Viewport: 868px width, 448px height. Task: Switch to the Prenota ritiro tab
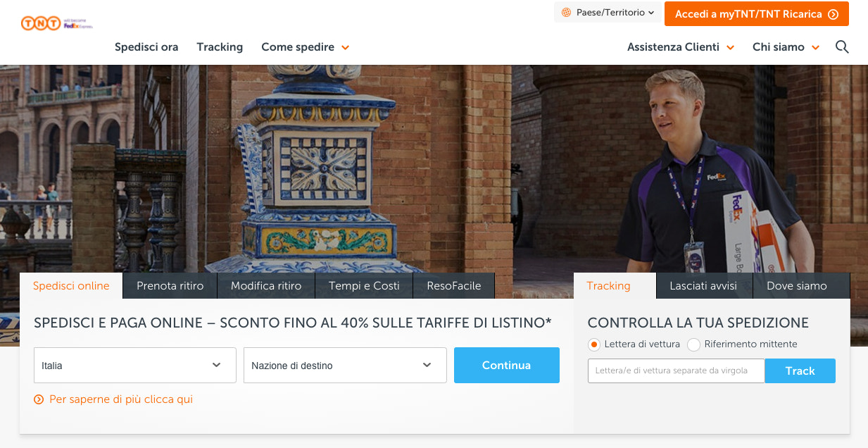tap(170, 286)
